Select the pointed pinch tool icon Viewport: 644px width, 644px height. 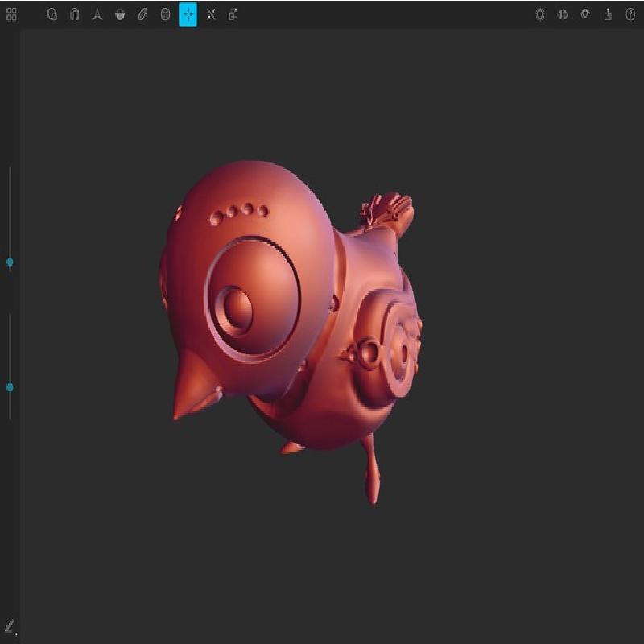(x=97, y=14)
